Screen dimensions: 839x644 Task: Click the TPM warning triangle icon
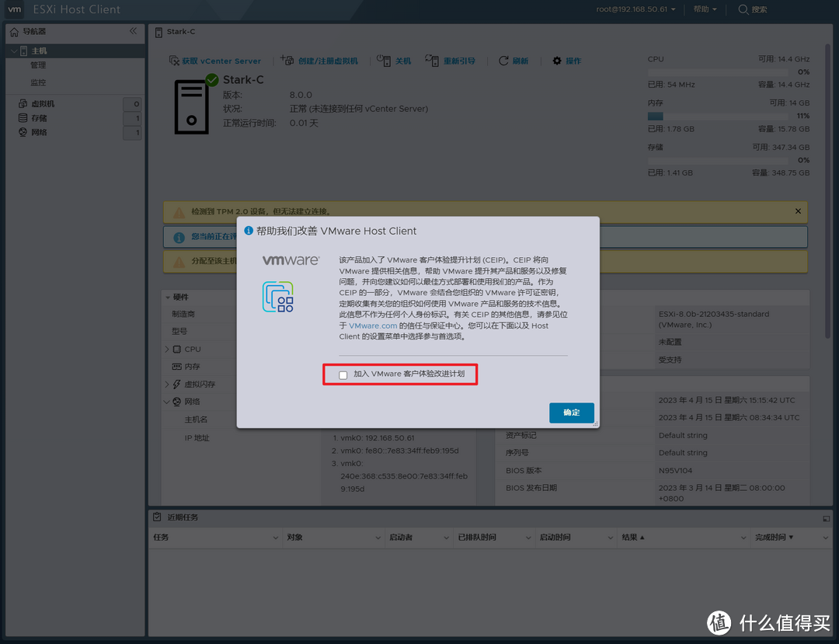(179, 212)
